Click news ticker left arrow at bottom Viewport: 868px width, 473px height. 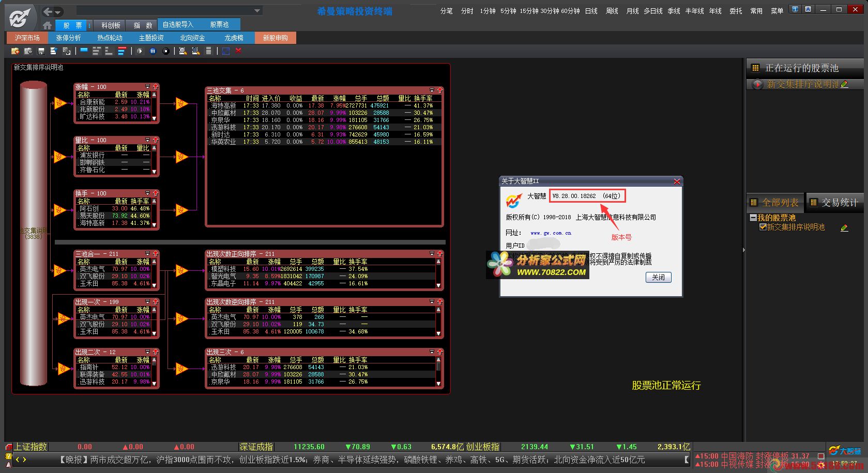18,459
